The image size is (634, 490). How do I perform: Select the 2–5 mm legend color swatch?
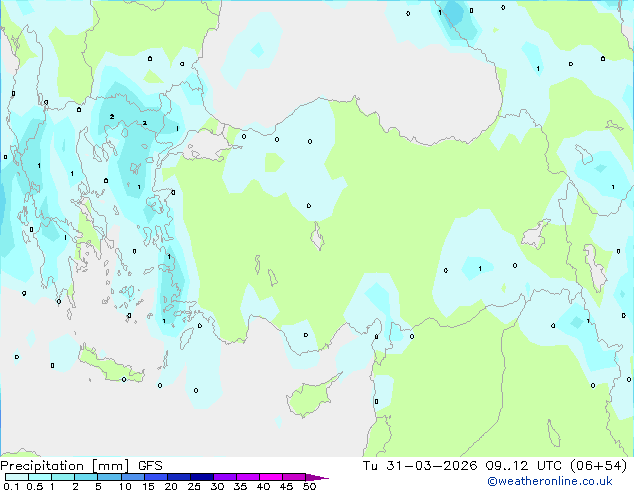tap(86, 477)
